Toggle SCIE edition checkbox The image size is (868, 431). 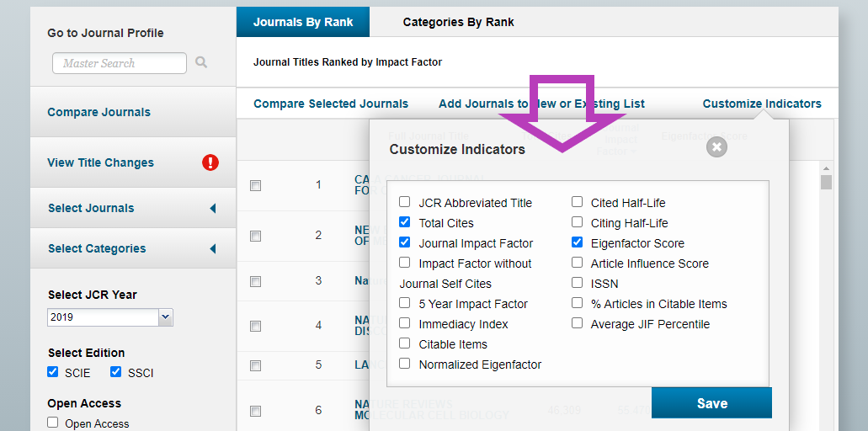click(52, 372)
